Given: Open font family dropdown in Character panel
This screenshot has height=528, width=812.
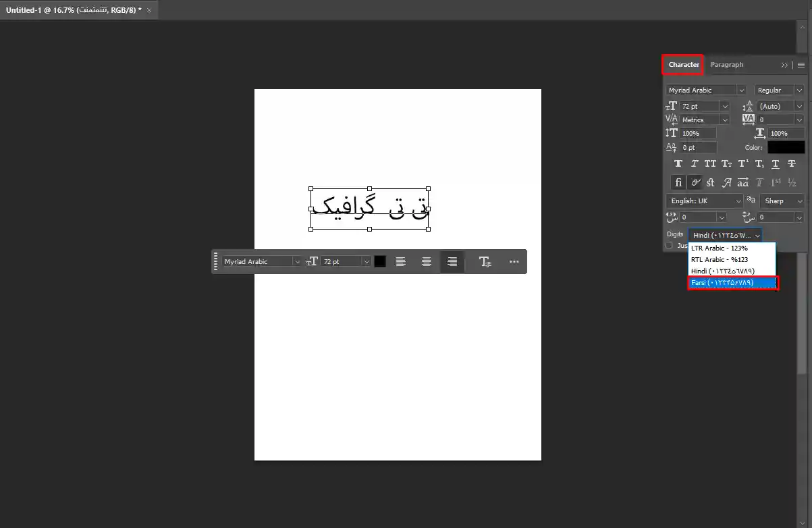Looking at the screenshot, I should tap(741, 90).
